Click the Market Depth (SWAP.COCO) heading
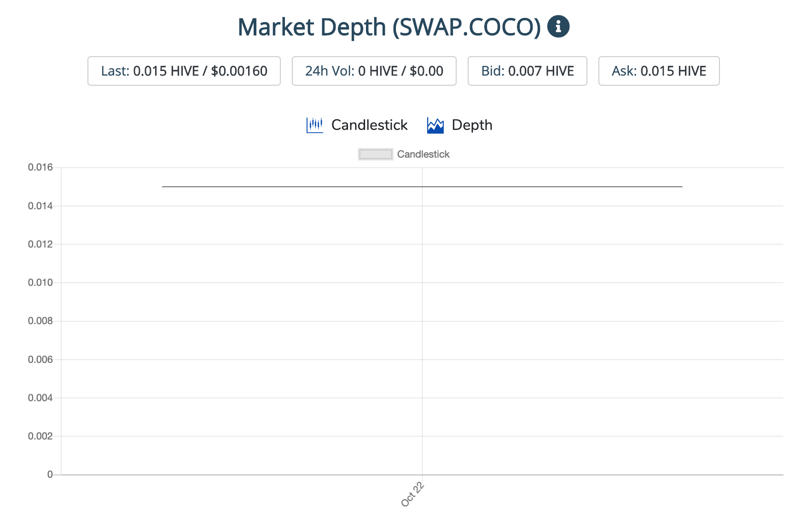Image resolution: width=812 pixels, height=528 pixels. (x=389, y=27)
